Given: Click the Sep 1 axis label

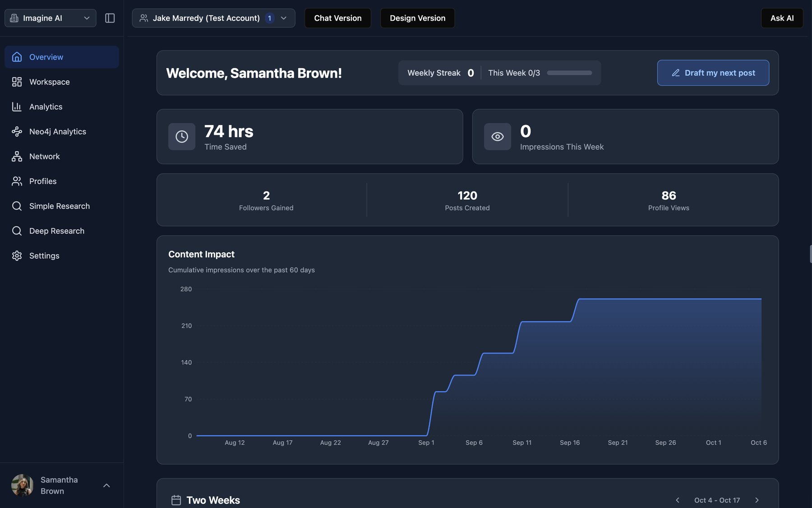Looking at the screenshot, I should [426, 443].
